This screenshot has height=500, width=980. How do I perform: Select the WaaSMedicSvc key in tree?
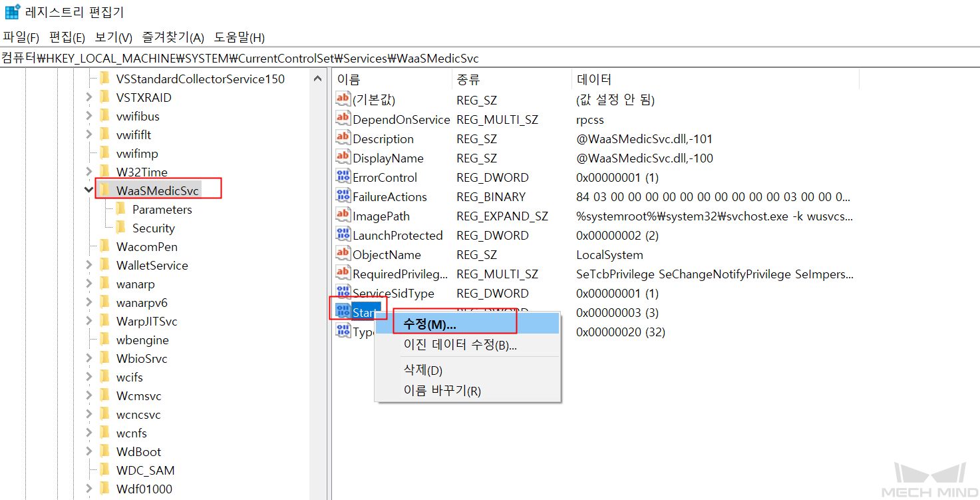[x=157, y=190]
